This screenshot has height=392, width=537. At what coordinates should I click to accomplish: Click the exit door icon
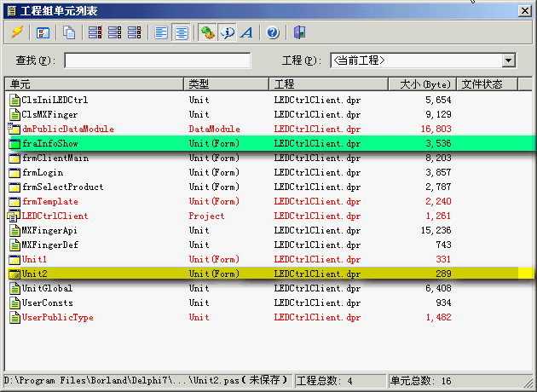(x=299, y=32)
